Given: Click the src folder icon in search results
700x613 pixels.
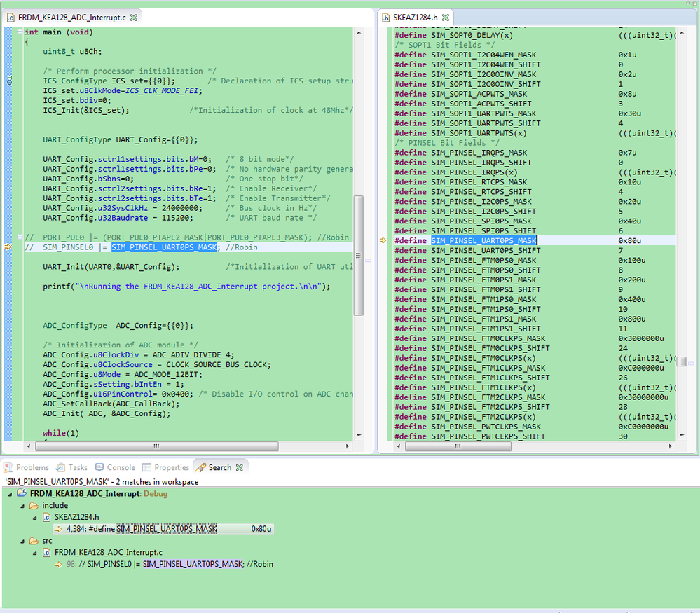Looking at the screenshot, I should pos(34,541).
